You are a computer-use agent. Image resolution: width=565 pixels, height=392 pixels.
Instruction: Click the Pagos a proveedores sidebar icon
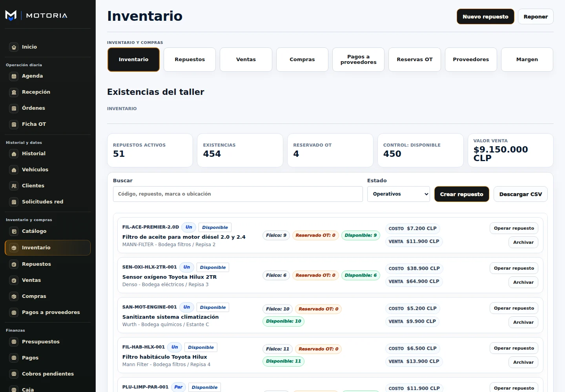pyautogui.click(x=14, y=312)
